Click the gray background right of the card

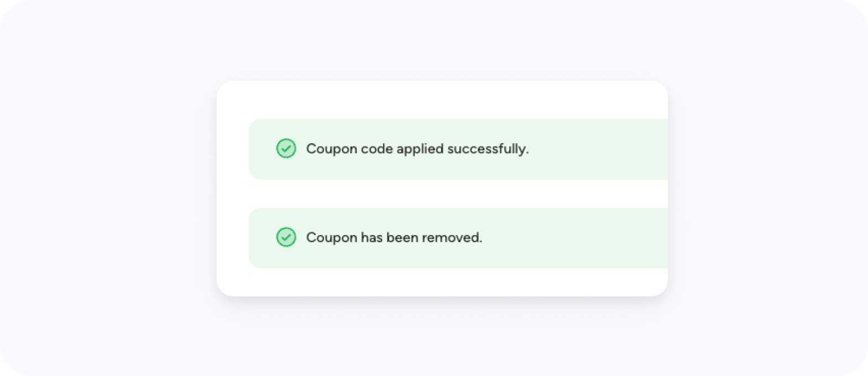click(x=768, y=188)
